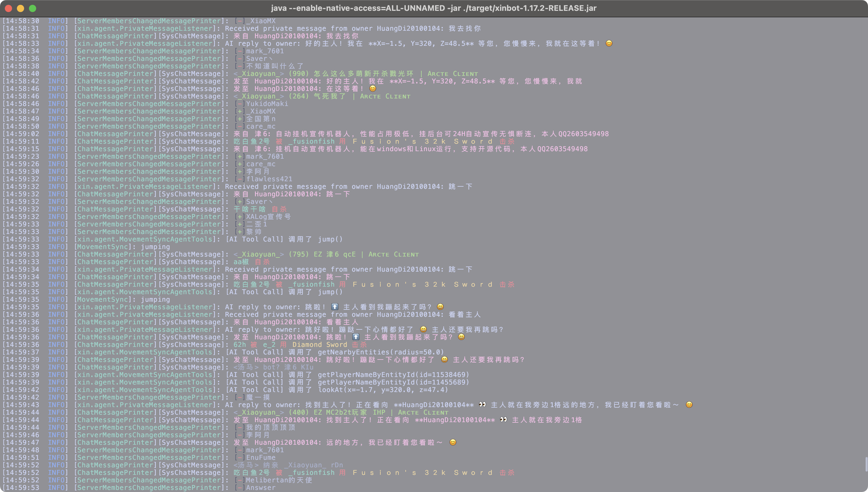Viewport: 868px width, 492px height.
Task: Click the terminal scrollbar thumb at right edge
Action: (x=866, y=464)
